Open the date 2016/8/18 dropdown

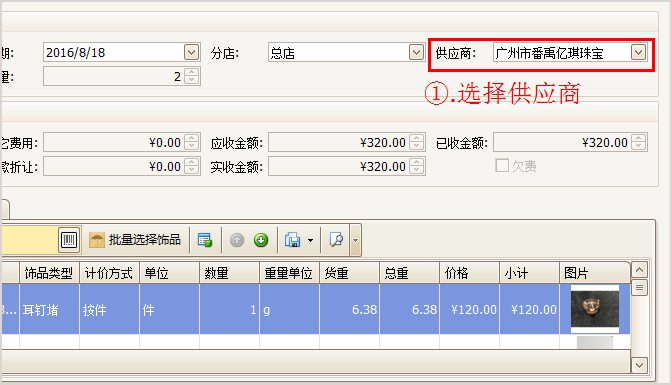click(x=192, y=52)
